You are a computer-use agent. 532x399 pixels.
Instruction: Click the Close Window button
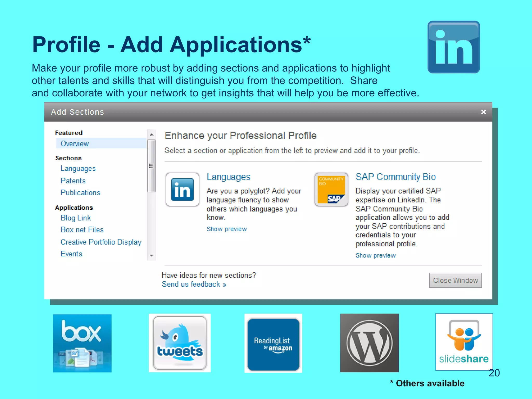(455, 280)
